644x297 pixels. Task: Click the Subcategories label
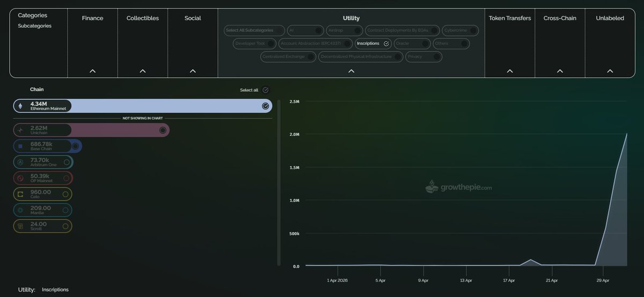point(34,26)
